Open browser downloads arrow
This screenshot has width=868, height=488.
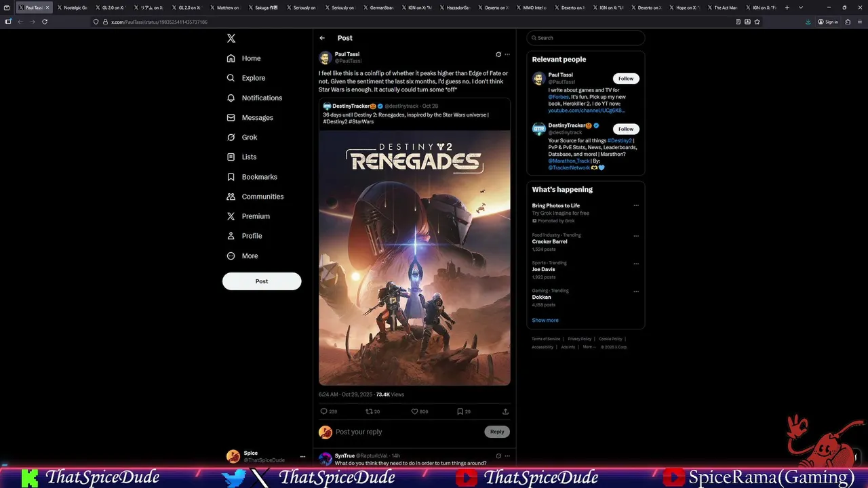coord(808,22)
